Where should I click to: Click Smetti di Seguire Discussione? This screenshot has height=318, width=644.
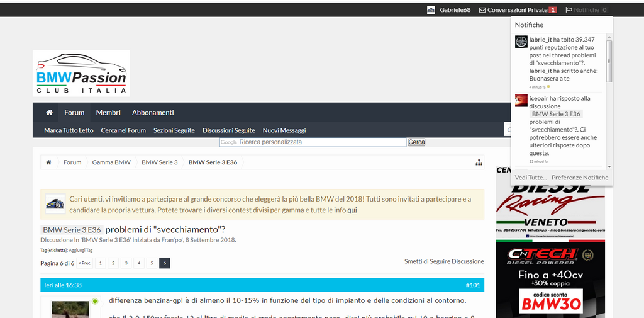point(444,261)
